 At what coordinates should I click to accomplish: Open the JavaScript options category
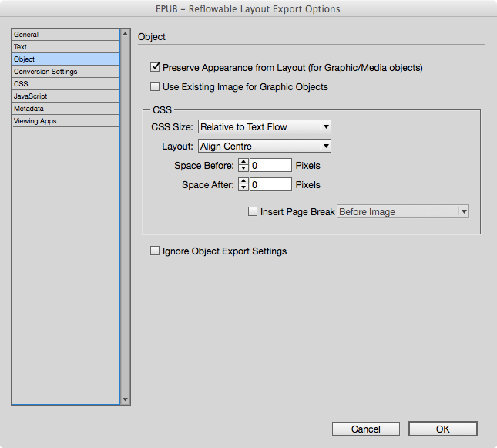pos(65,96)
